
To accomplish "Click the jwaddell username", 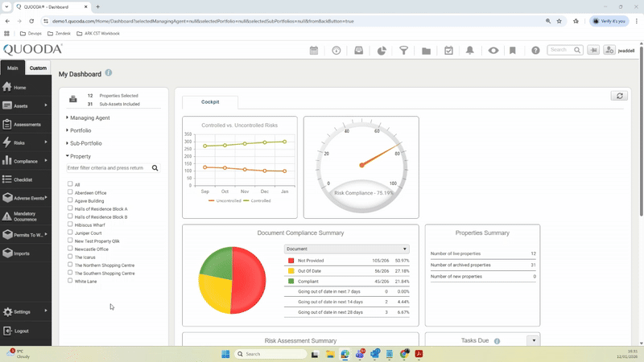I will click(x=626, y=51).
